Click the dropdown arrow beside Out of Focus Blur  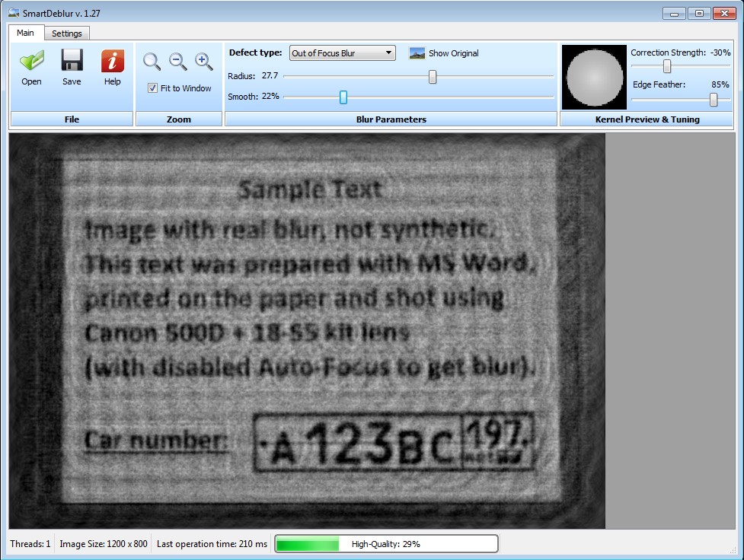[x=388, y=53]
